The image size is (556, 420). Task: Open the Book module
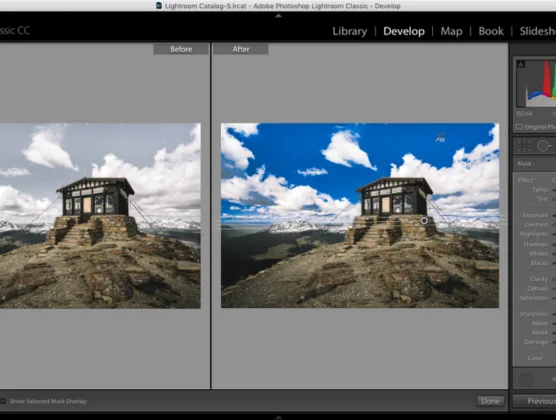tap(491, 31)
